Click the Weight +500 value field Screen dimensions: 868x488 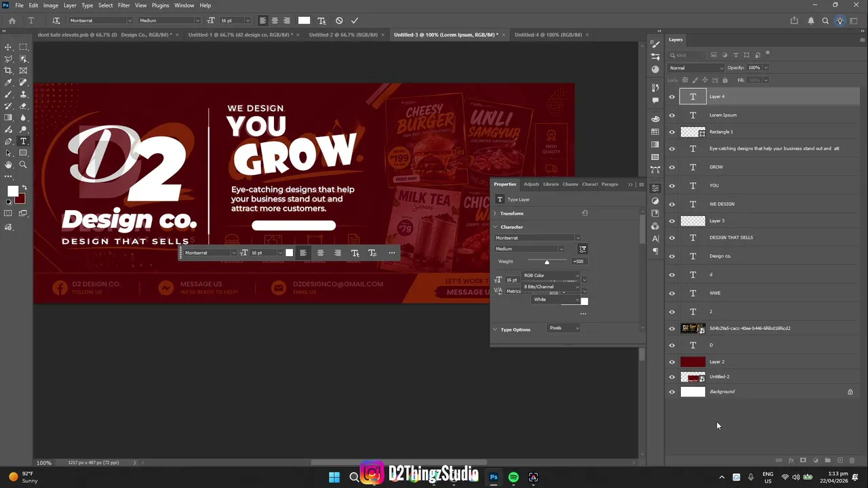pos(578,262)
